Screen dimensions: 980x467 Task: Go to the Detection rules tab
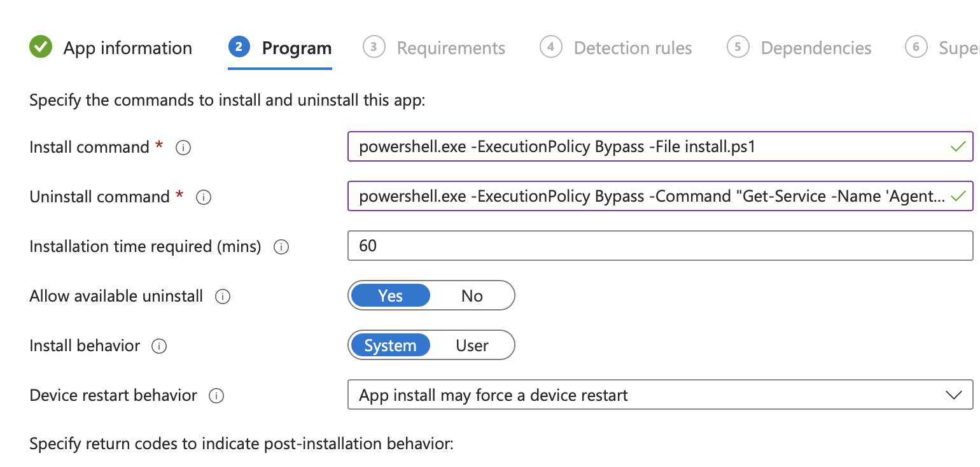click(633, 48)
